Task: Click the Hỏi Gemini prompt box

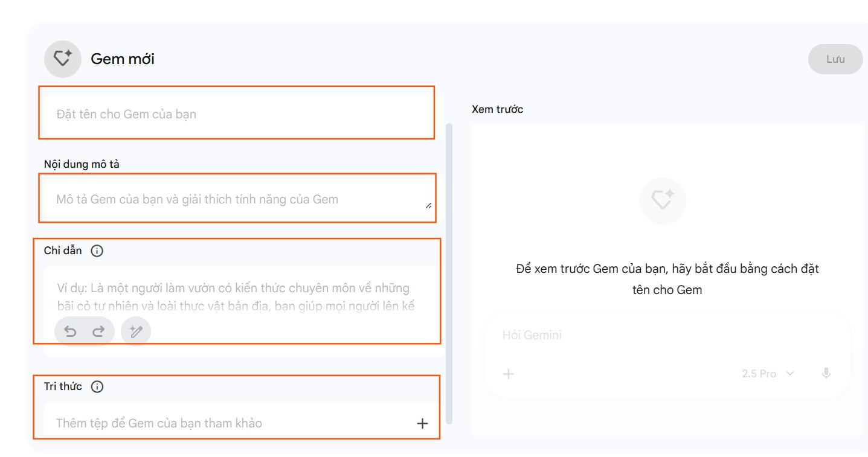Action: coord(664,335)
